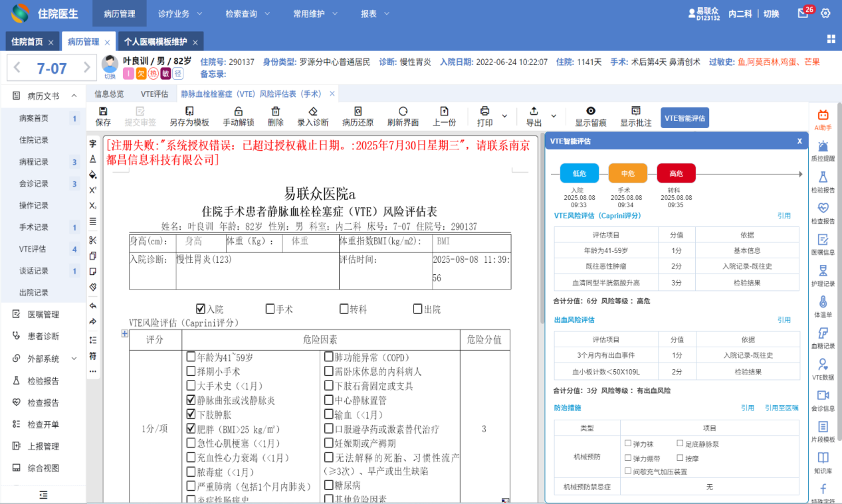Click the 引用至医嘱 link
The width and height of the screenshot is (842, 504).
tap(781, 408)
